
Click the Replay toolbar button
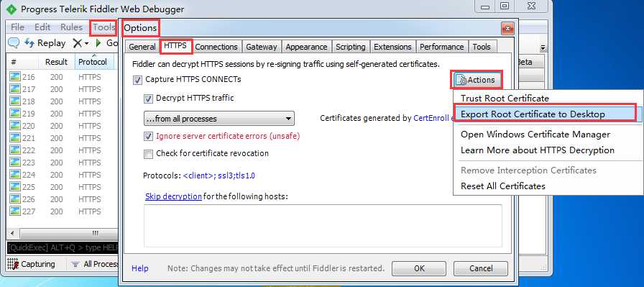[45, 42]
